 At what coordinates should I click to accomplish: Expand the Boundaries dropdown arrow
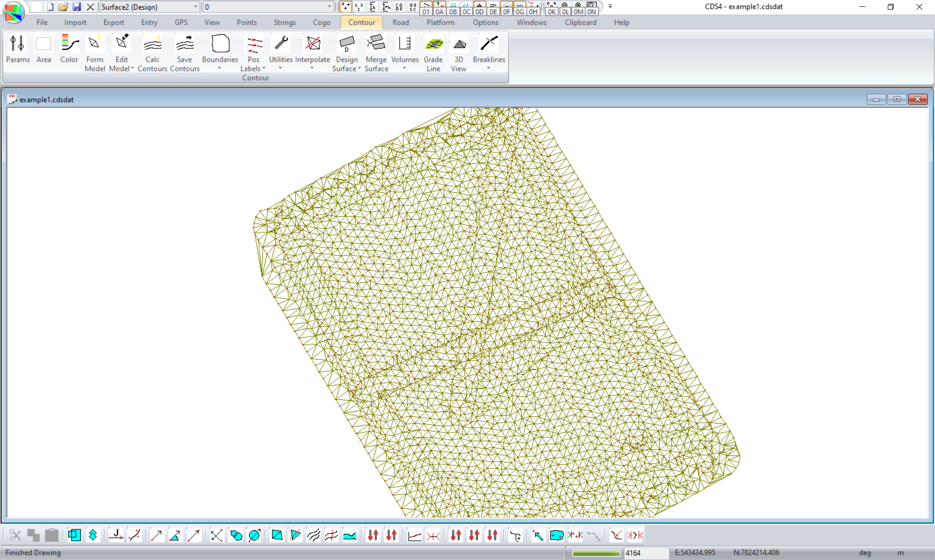pyautogui.click(x=220, y=68)
